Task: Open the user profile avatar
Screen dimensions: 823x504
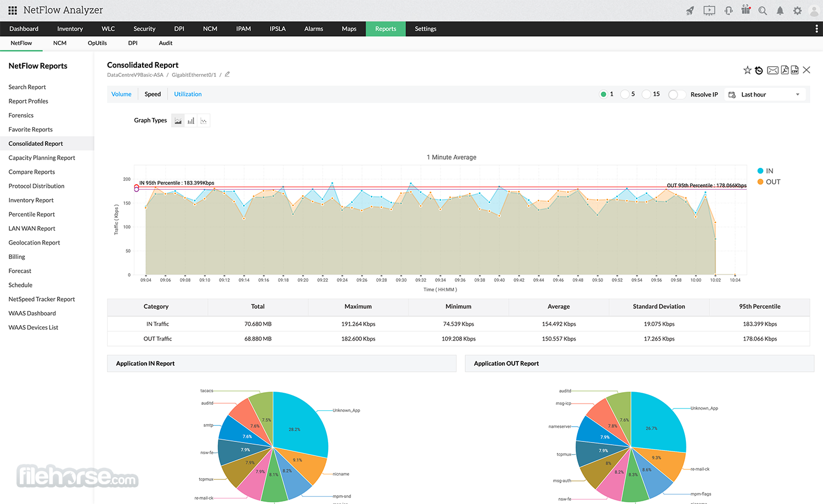Action: coord(814,10)
